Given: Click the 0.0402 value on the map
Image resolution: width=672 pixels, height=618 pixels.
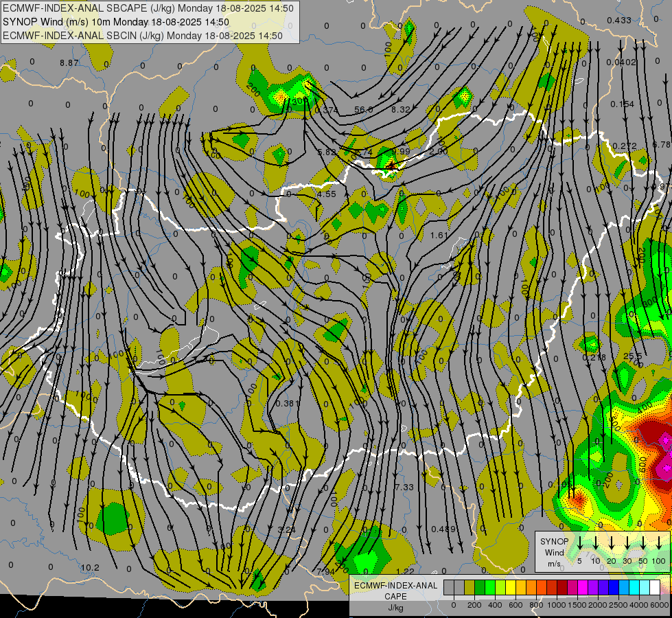Looking at the screenshot, I should tap(621, 62).
